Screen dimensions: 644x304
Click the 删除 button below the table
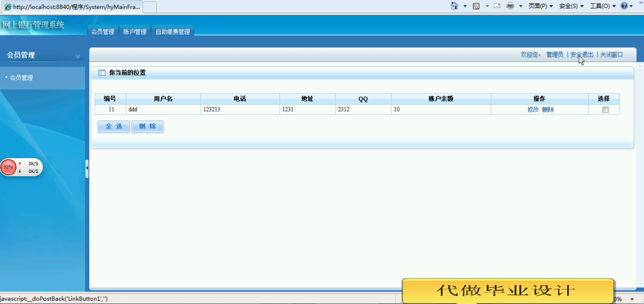[x=147, y=126]
